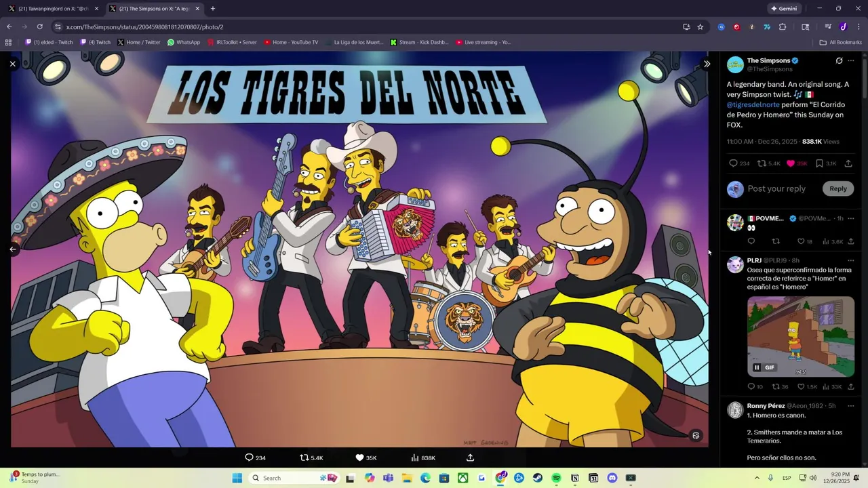Open the browser extensions puzzle icon

pyautogui.click(x=783, y=26)
